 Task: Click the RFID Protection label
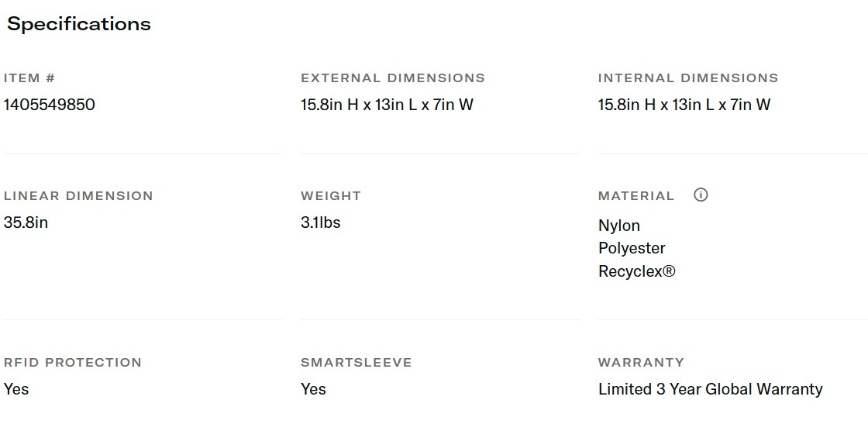coord(73,363)
